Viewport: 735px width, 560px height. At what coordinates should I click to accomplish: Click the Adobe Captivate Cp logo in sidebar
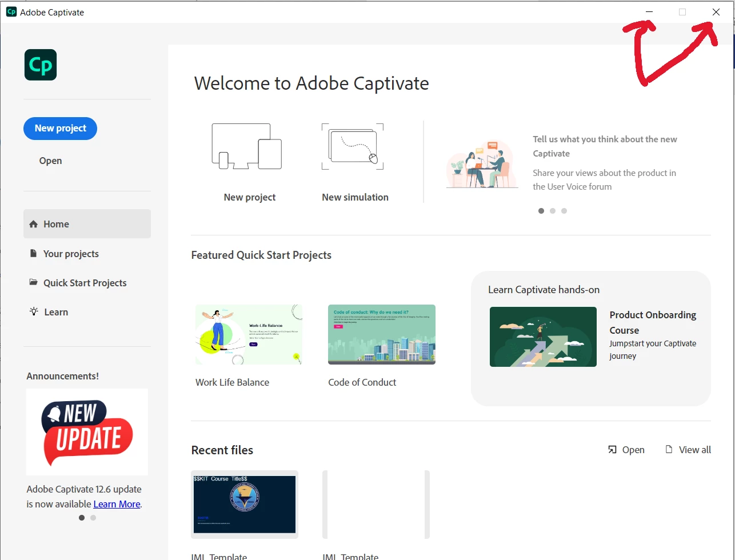click(x=41, y=65)
